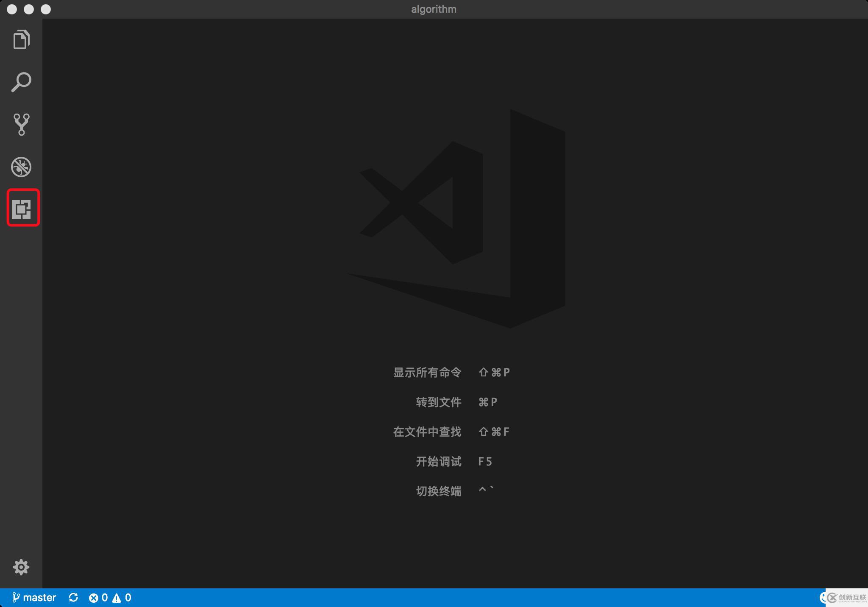Image resolution: width=868 pixels, height=607 pixels.
Task: Open the Manage settings gear
Action: pos(21,567)
